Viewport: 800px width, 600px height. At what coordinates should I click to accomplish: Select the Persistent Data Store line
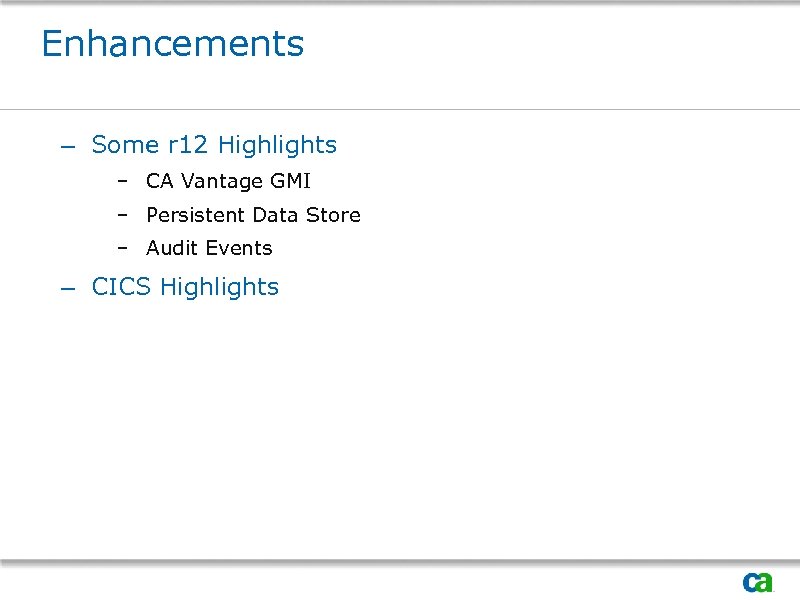pyautogui.click(x=253, y=215)
